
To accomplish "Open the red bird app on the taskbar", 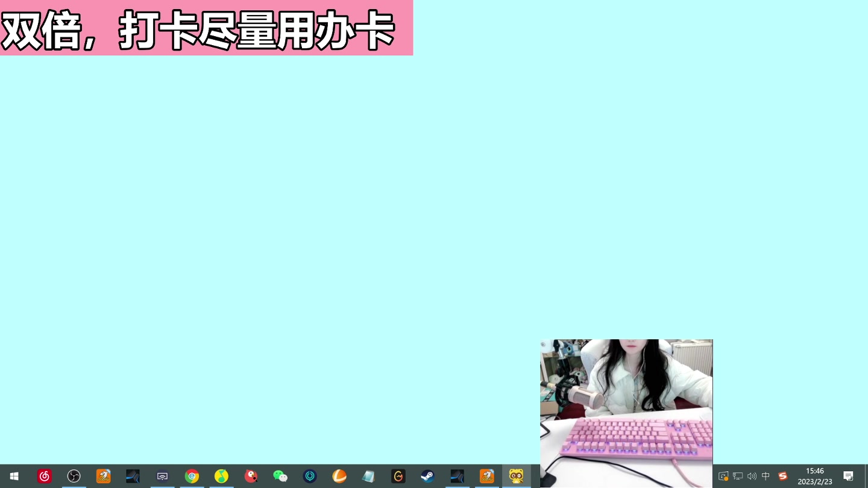I will 251,476.
